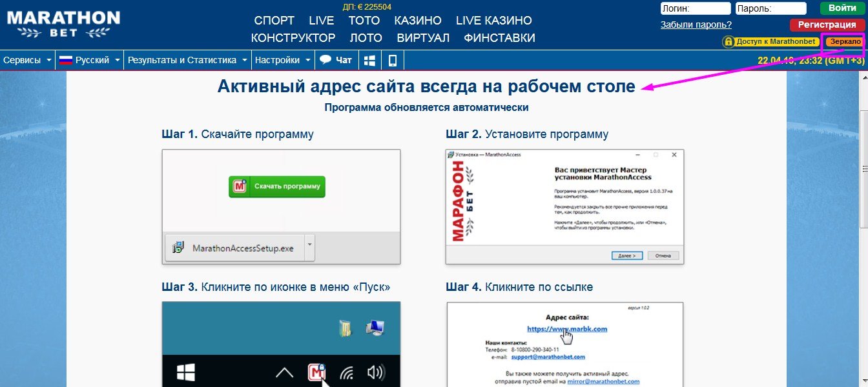The height and width of the screenshot is (387, 868).
Task: Open the СПОРТ section
Action: tap(274, 21)
